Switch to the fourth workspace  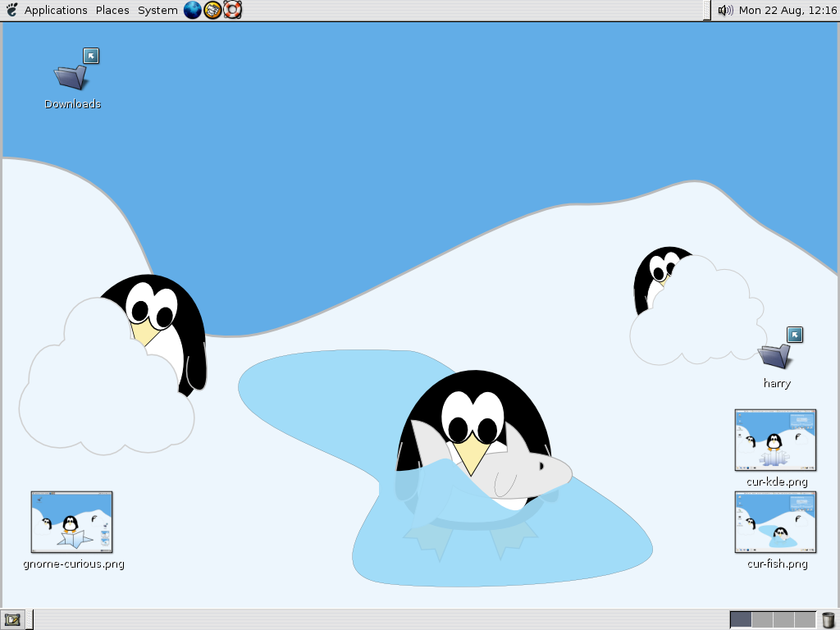806,620
